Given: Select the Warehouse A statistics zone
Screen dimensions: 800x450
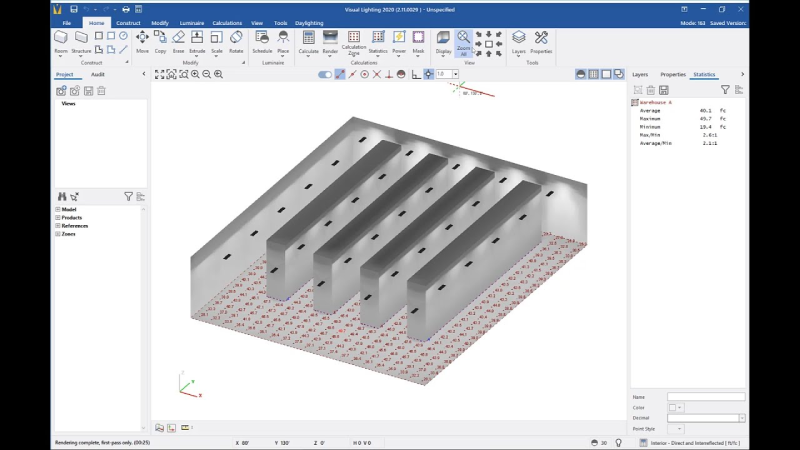Looking at the screenshot, I should [x=657, y=102].
